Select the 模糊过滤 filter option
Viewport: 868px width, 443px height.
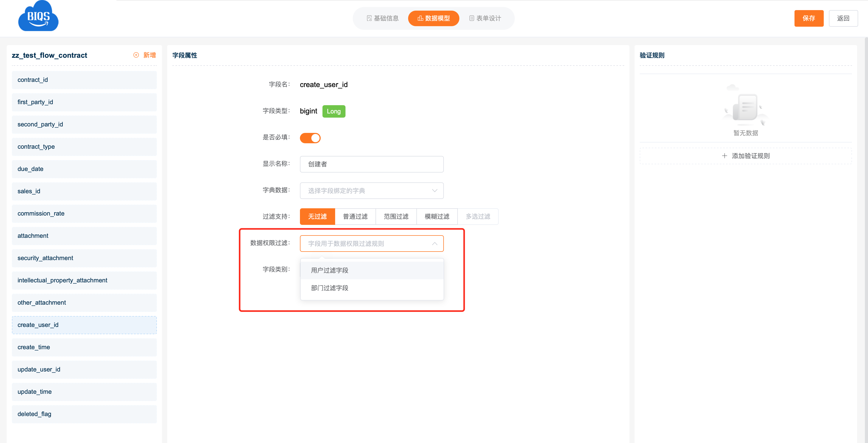437,216
